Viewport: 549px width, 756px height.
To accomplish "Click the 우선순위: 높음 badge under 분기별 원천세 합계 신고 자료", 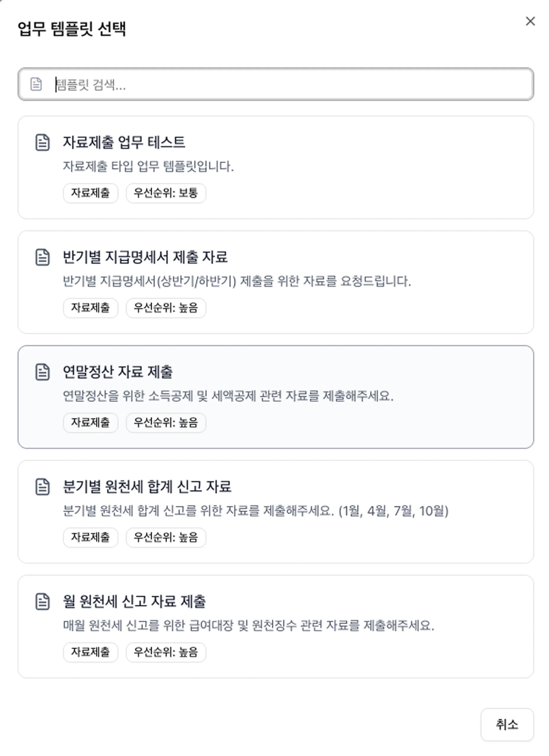I will point(165,538).
